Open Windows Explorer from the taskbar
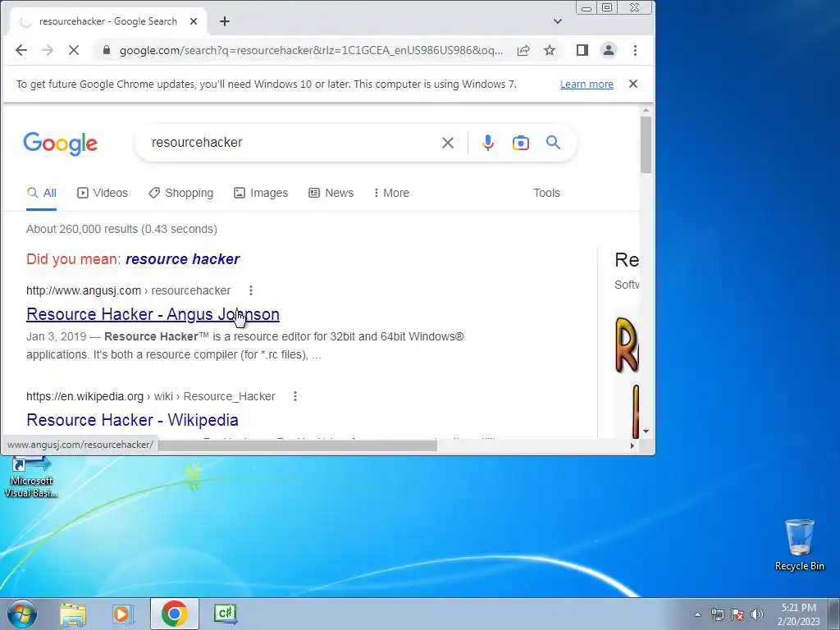The width and height of the screenshot is (840, 630). 73,614
